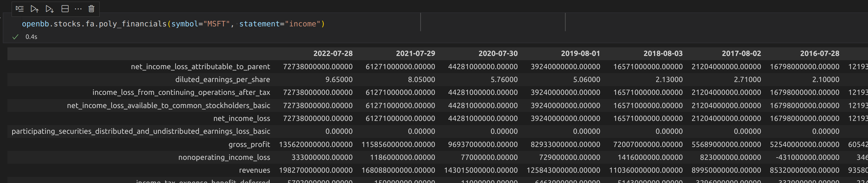Select column header 2021-07-29
This screenshot has width=868, height=183.
(x=415, y=53)
